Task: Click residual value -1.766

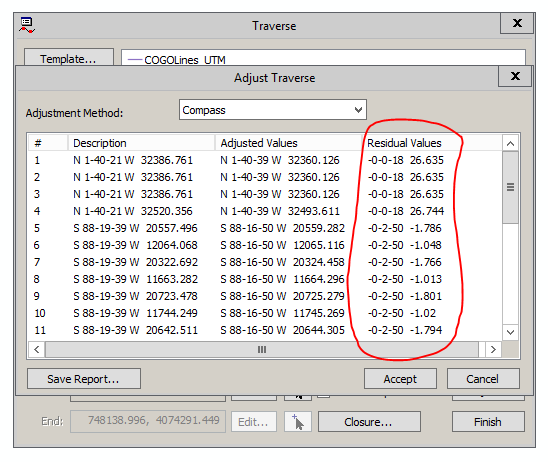Action: click(x=426, y=262)
